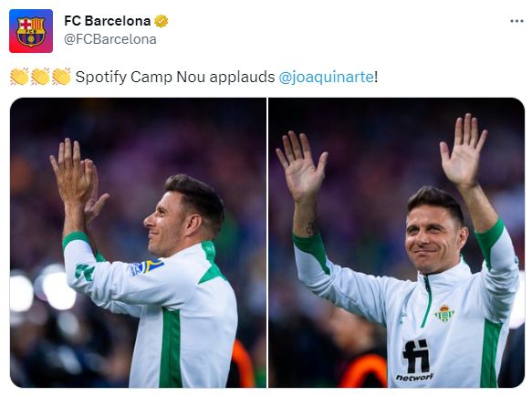Open the @FCBarcelona handle link
This screenshot has width=532, height=397.
[x=110, y=39]
